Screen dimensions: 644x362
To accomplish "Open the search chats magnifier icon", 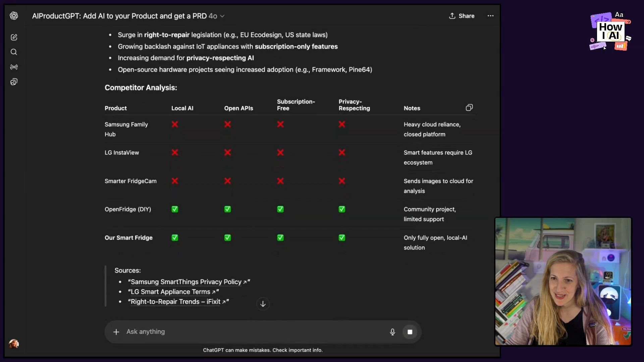I will (x=14, y=52).
